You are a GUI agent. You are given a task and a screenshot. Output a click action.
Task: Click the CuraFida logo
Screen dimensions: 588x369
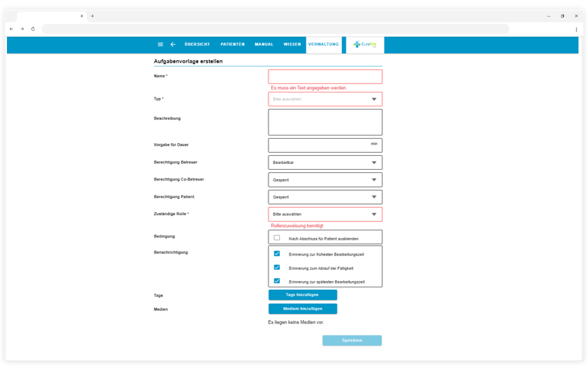pyautogui.click(x=365, y=44)
